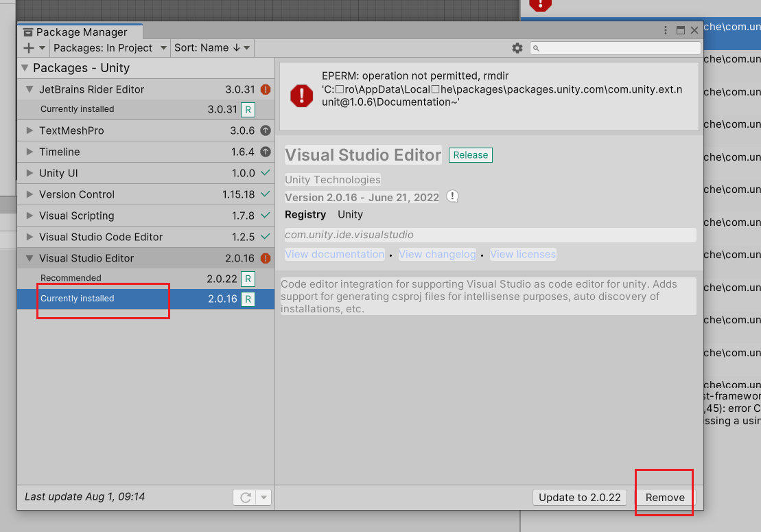The width and height of the screenshot is (761, 532).
Task: Open the gear settings in Package Manager
Action: pyautogui.click(x=517, y=48)
